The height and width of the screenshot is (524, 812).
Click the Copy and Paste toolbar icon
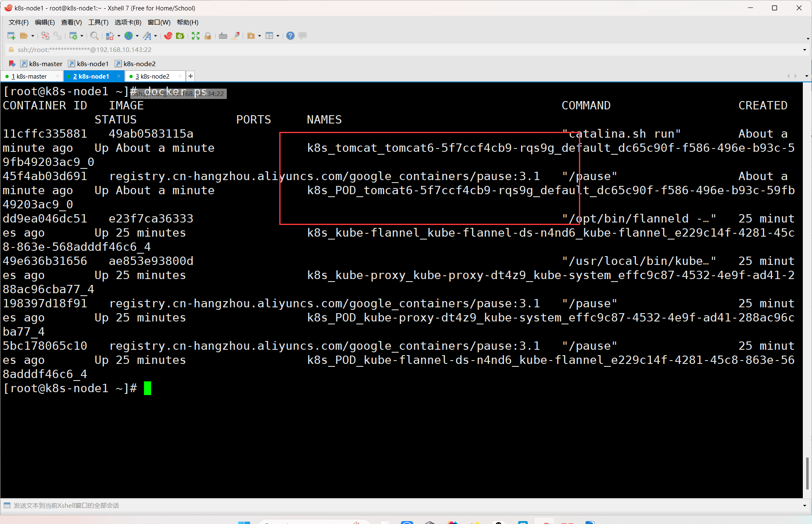coord(110,36)
